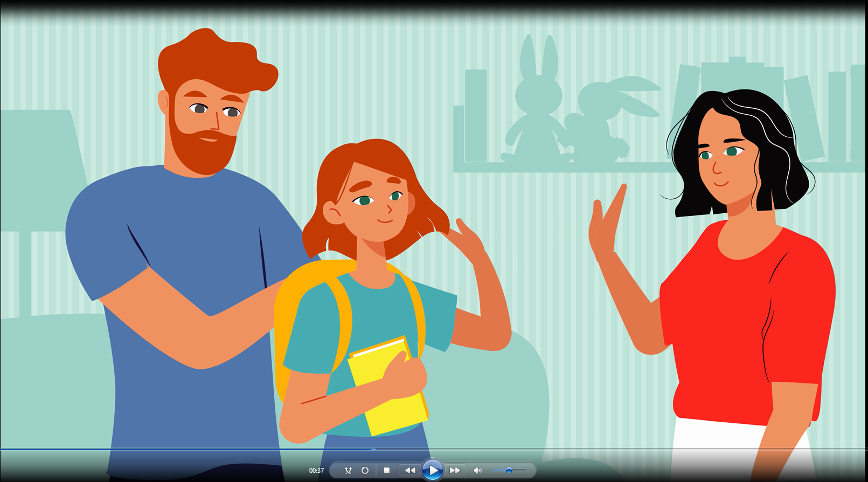Click the 00:37 elapsed time display
Image resolution: width=868 pixels, height=482 pixels.
coord(316,471)
